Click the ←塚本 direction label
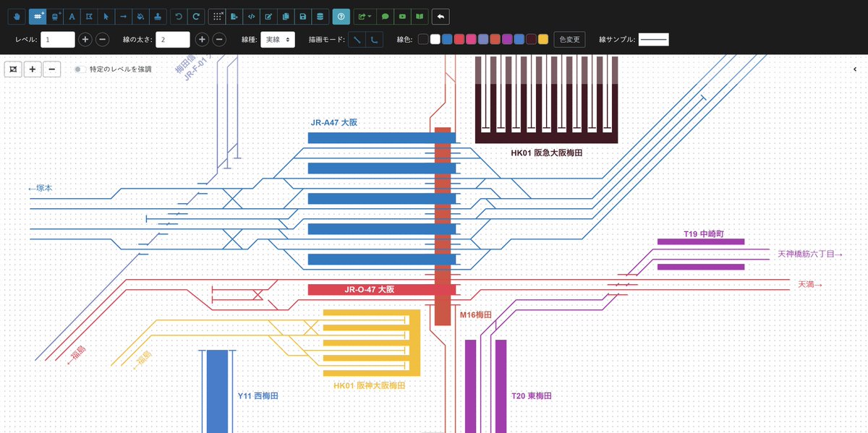Image resolution: width=868 pixels, height=433 pixels. (x=40, y=188)
